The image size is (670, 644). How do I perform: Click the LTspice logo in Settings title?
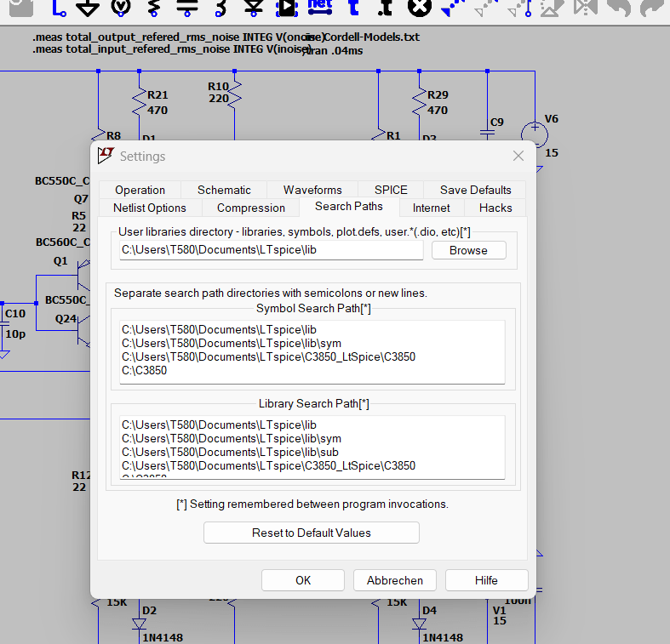pos(106,156)
